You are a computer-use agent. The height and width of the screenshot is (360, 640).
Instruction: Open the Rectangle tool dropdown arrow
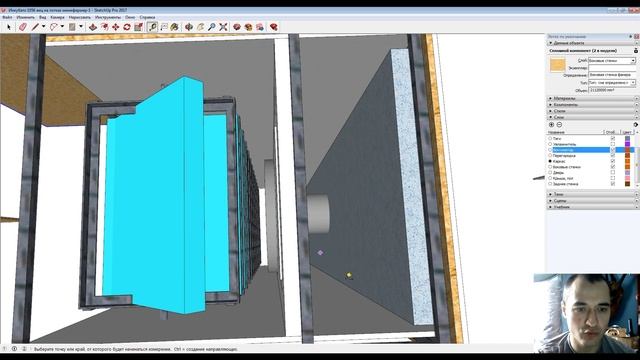81,27
